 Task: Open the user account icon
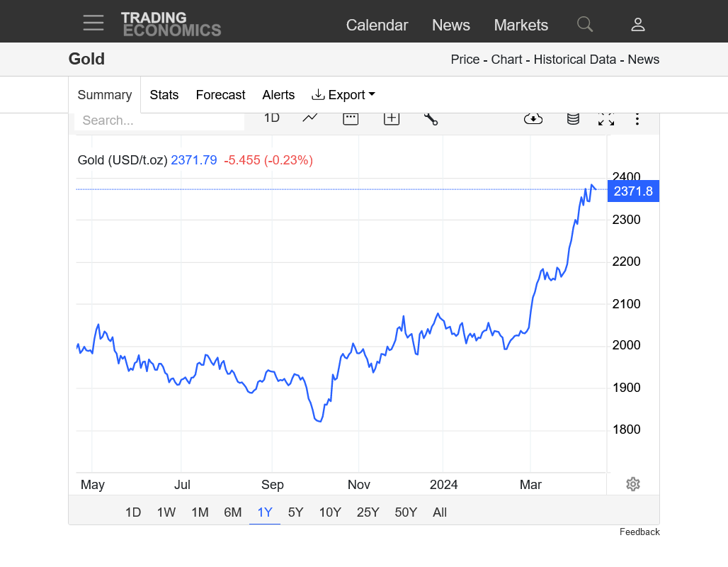click(638, 24)
